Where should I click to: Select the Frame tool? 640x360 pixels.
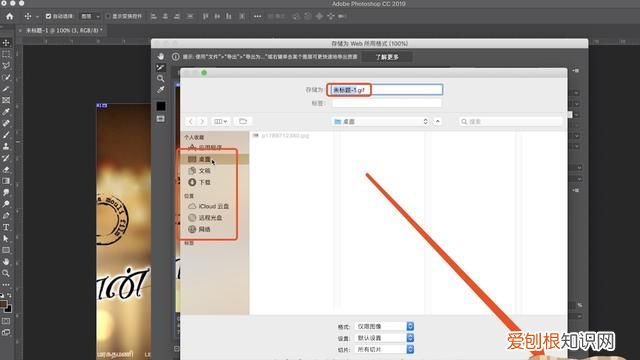pyautogui.click(x=6, y=100)
